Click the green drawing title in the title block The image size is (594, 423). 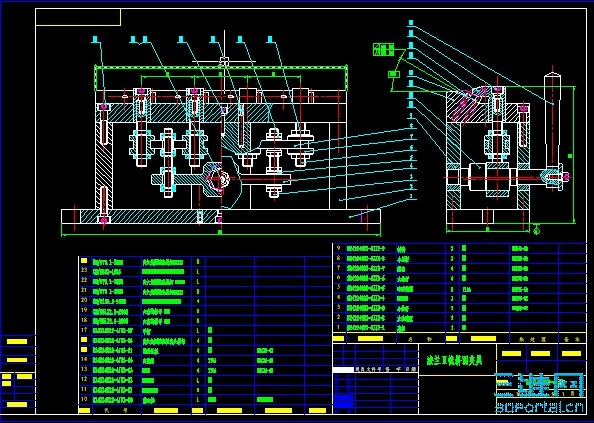(x=454, y=360)
